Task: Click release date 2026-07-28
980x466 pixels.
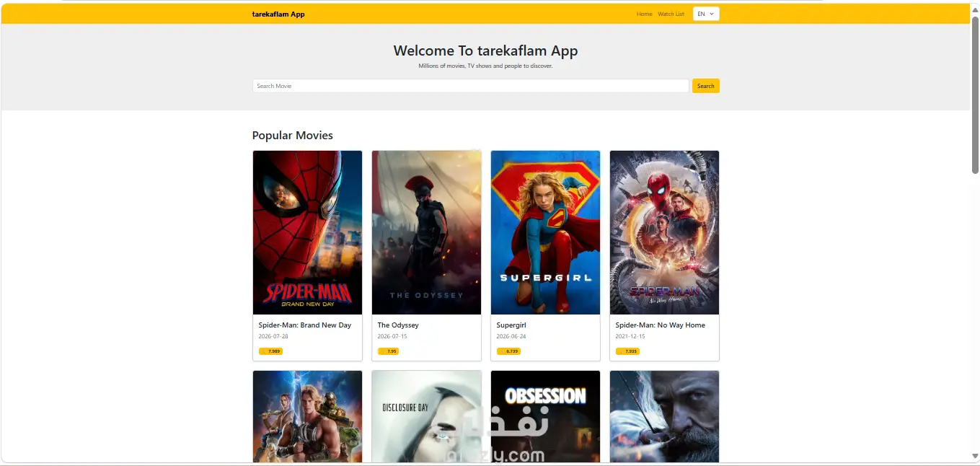Action: point(273,336)
